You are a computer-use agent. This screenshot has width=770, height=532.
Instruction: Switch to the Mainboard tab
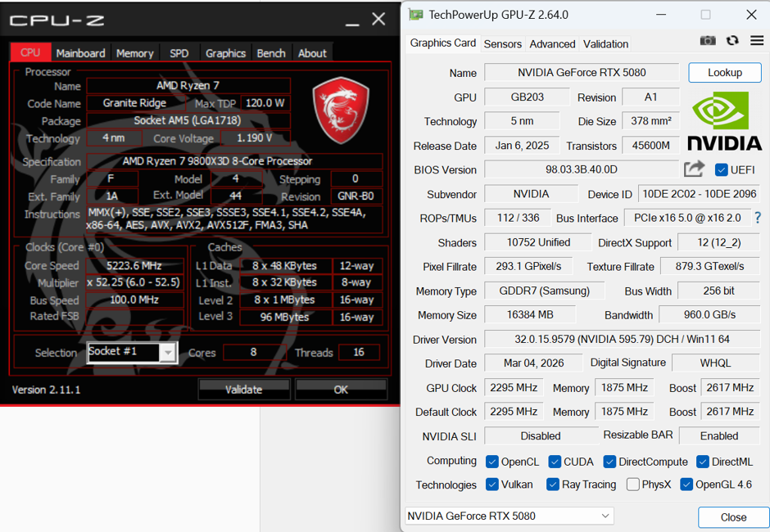point(80,53)
